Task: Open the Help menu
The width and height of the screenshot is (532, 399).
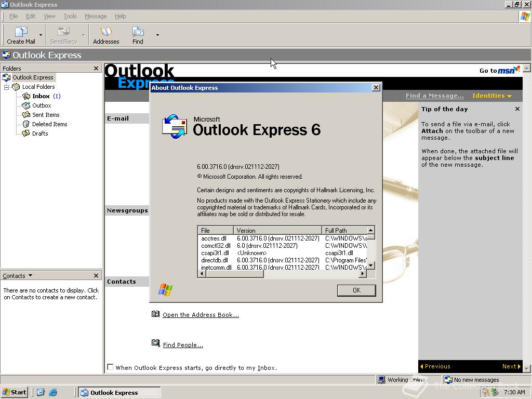Action: [x=120, y=16]
